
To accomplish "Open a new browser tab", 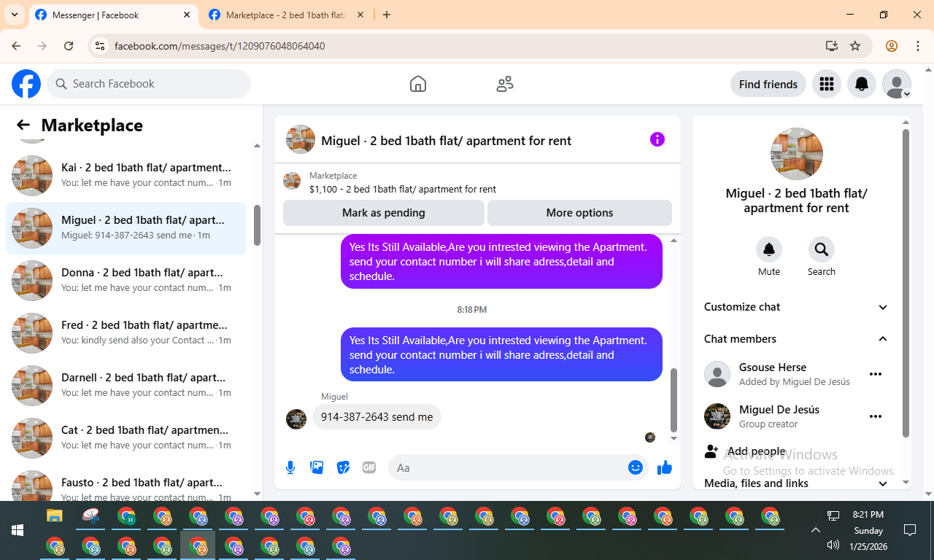I will click(x=387, y=15).
